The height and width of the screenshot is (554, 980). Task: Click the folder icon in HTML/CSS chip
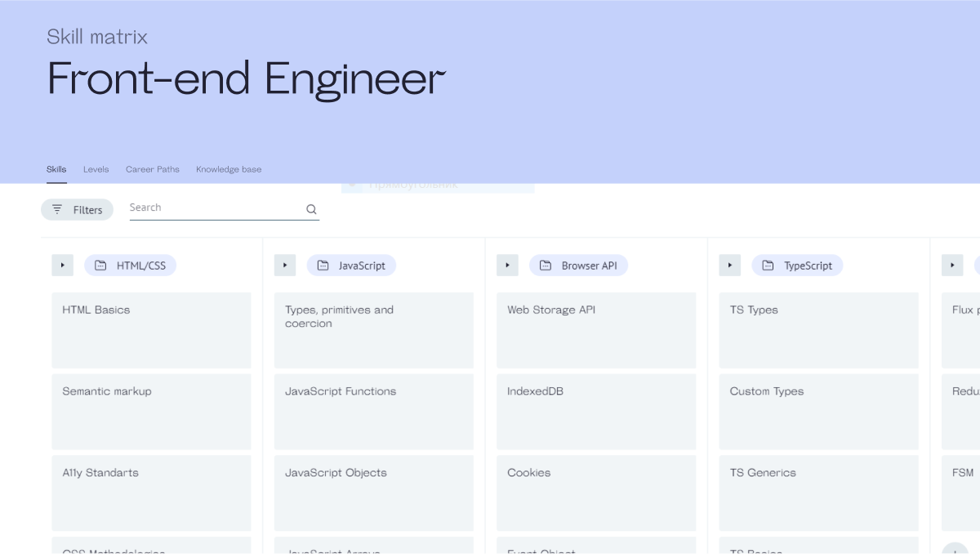(x=100, y=266)
